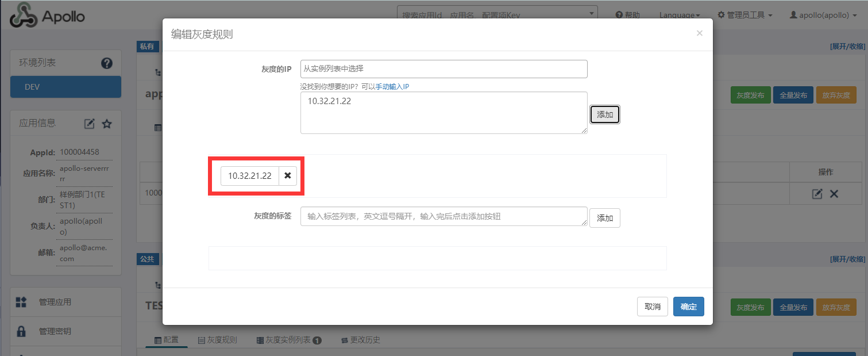Click the delete X icon in the 操作 column
This screenshot has height=356, width=868.
click(x=833, y=194)
